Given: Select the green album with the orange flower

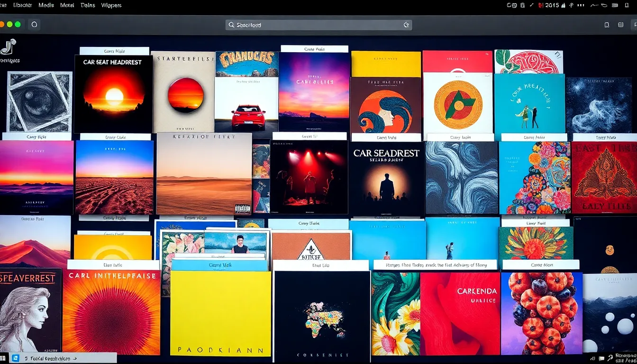Looking at the screenshot, I should click(536, 243).
